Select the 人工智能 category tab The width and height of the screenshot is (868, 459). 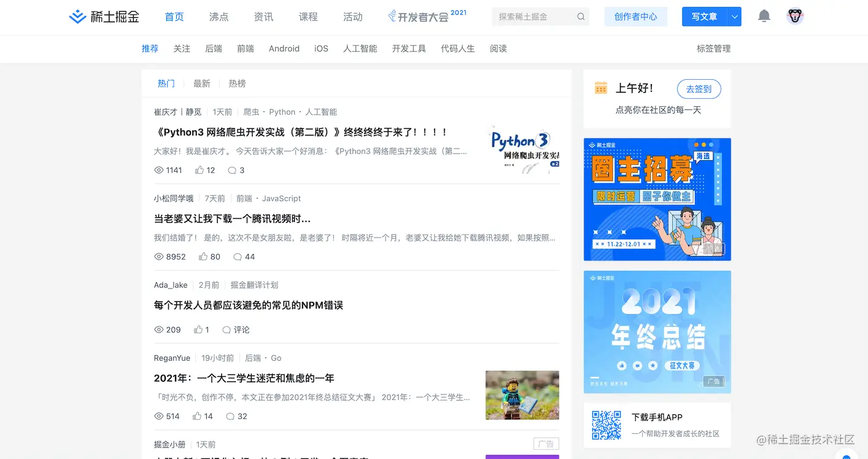coord(360,48)
